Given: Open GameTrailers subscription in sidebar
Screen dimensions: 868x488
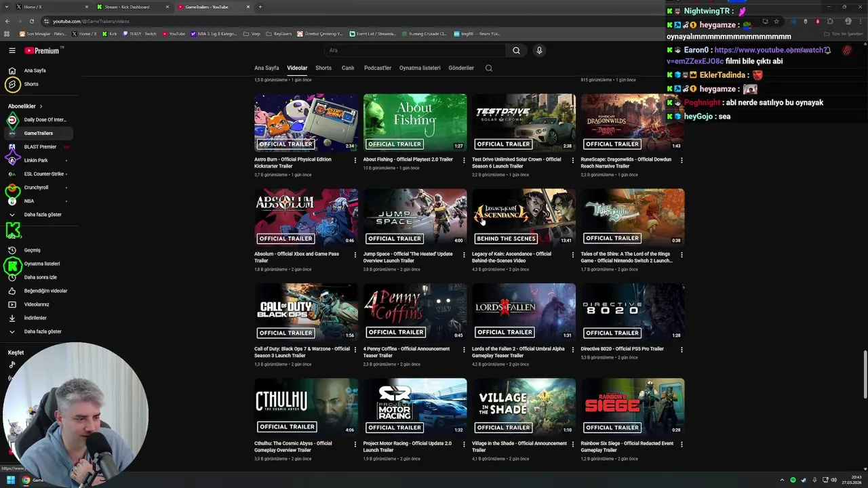Looking at the screenshot, I should coord(37,134).
